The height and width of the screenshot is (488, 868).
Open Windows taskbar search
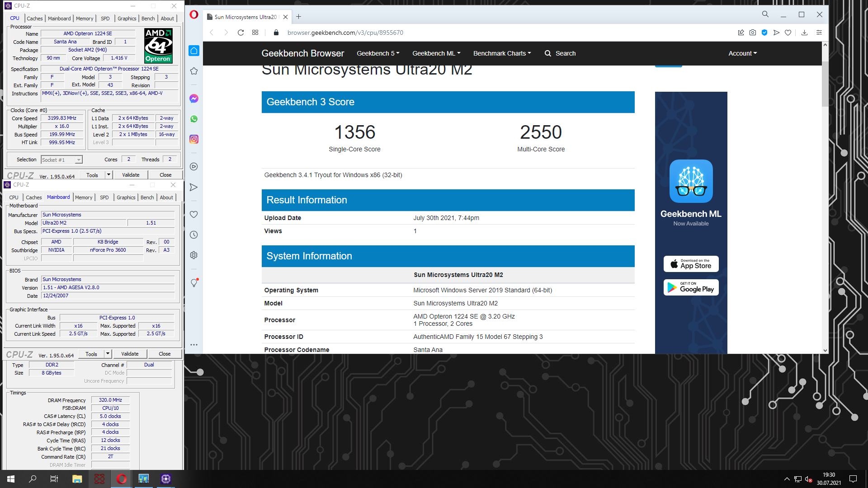(33, 479)
